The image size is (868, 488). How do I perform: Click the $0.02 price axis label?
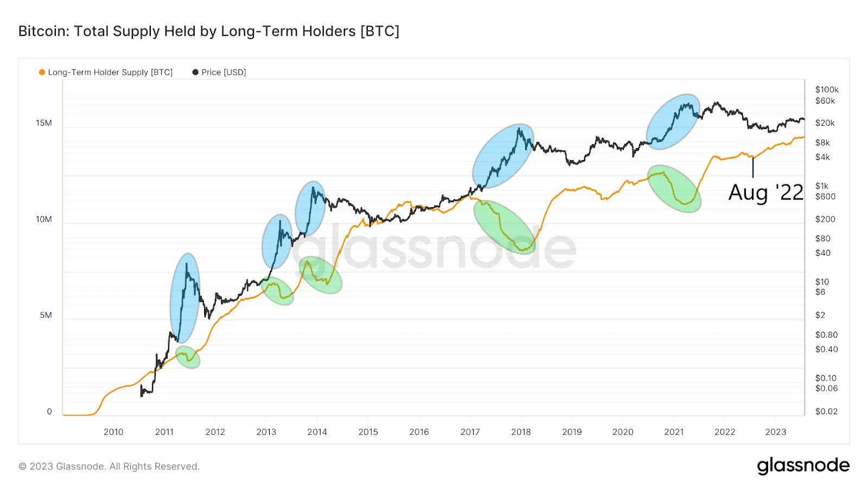click(x=826, y=412)
